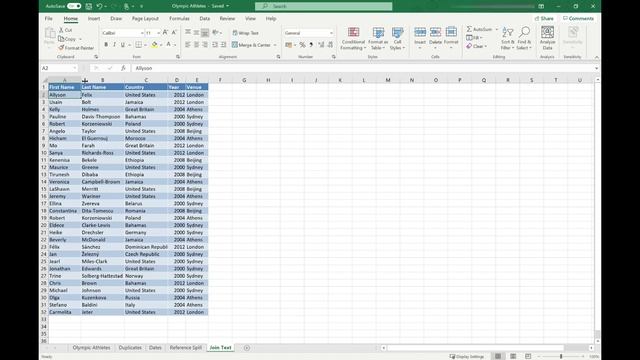This screenshot has width=640, height=360.
Task: Apply the font color A button
Action: pyautogui.click(x=168, y=44)
